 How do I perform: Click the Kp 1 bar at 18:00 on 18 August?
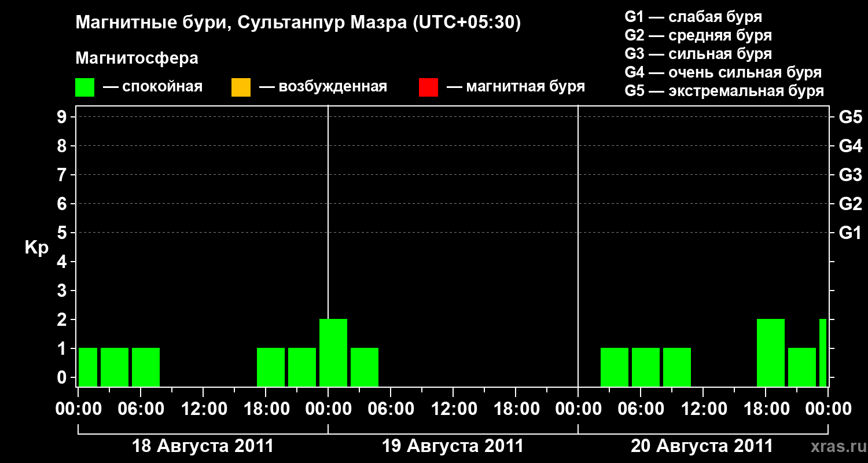(x=271, y=367)
